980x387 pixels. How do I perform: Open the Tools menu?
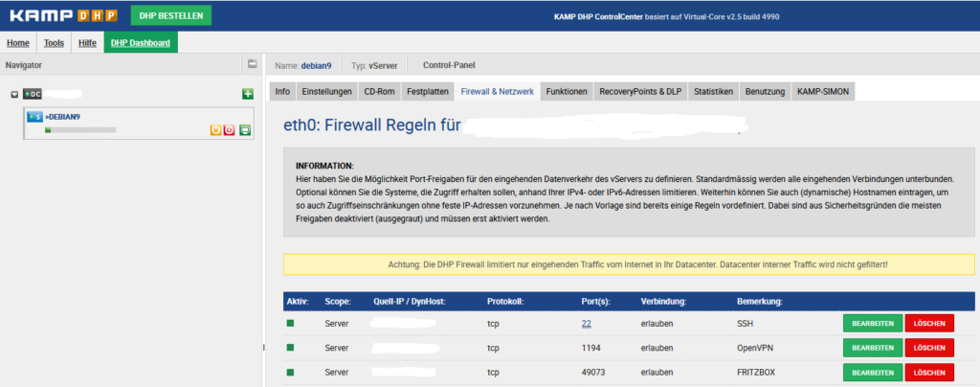pos(54,43)
